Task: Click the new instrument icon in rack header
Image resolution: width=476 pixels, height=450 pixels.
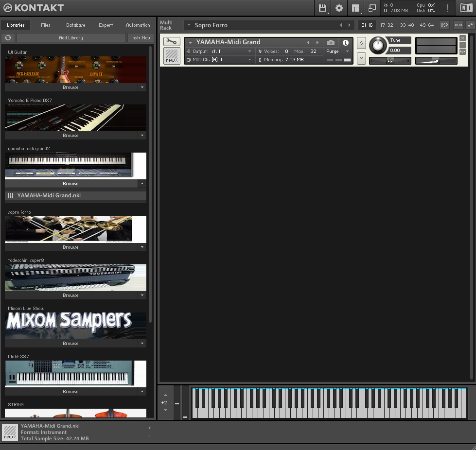Action: pos(172,56)
